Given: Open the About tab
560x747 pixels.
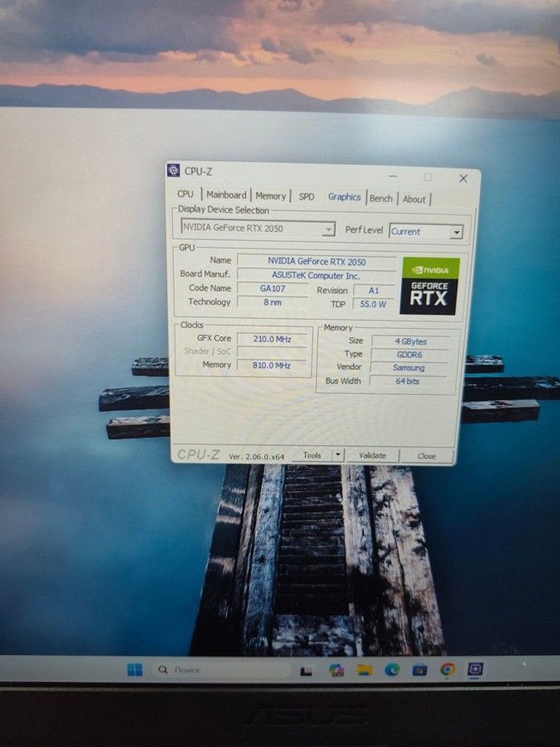Looking at the screenshot, I should pos(414,200).
